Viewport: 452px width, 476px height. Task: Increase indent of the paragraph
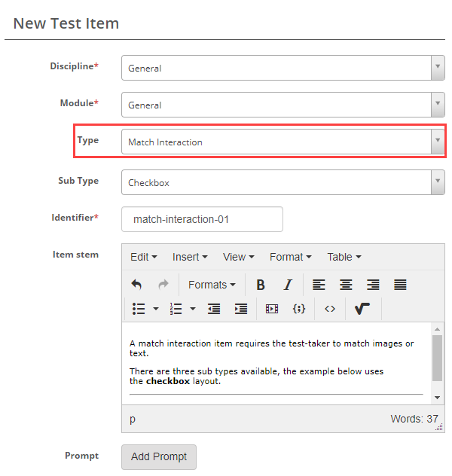241,309
